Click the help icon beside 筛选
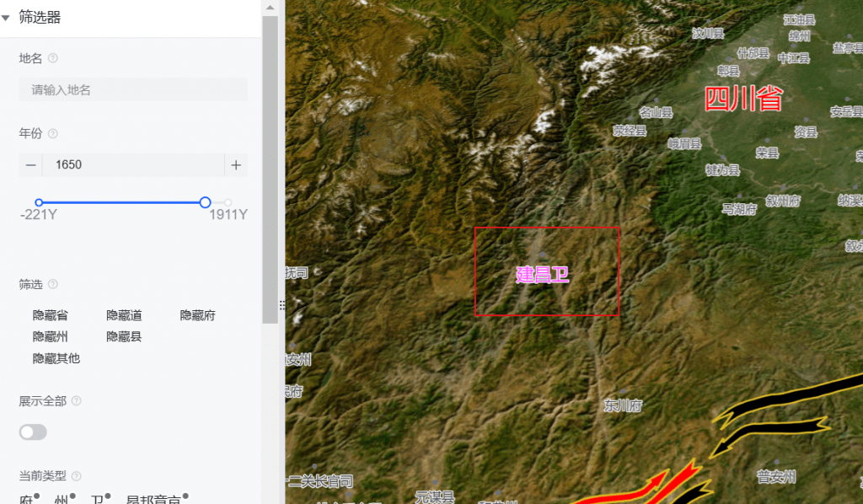Screen dimensions: 863x504 53,285
